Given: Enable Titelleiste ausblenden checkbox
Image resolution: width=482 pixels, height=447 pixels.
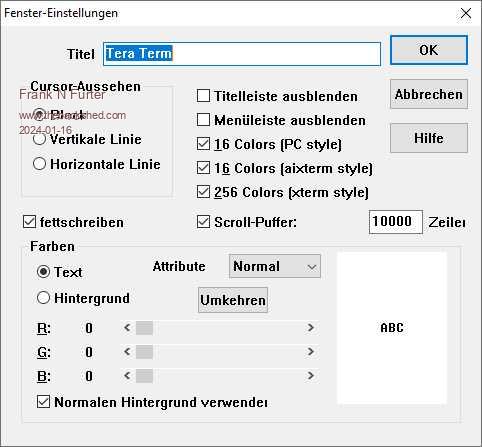Looking at the screenshot, I should pyautogui.click(x=203, y=96).
